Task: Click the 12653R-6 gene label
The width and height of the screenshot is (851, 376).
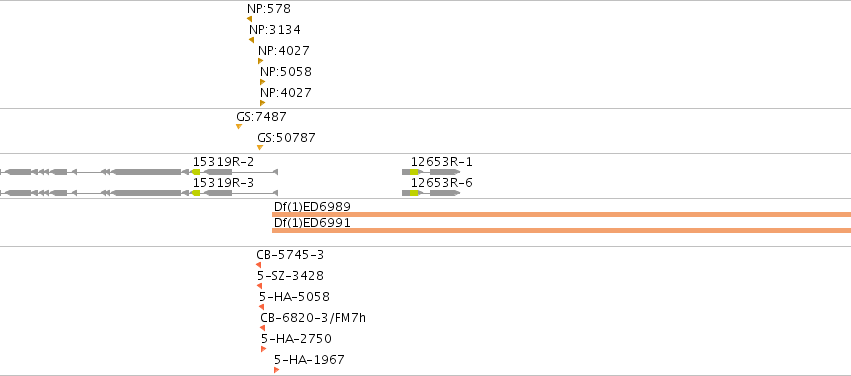Action: [442, 183]
